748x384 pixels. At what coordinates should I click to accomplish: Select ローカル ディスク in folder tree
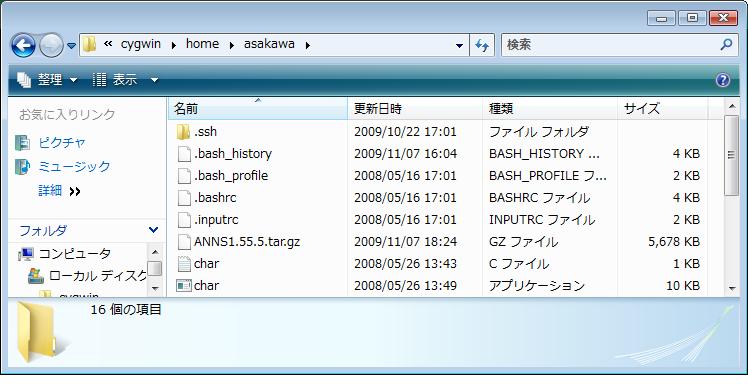(x=98, y=275)
